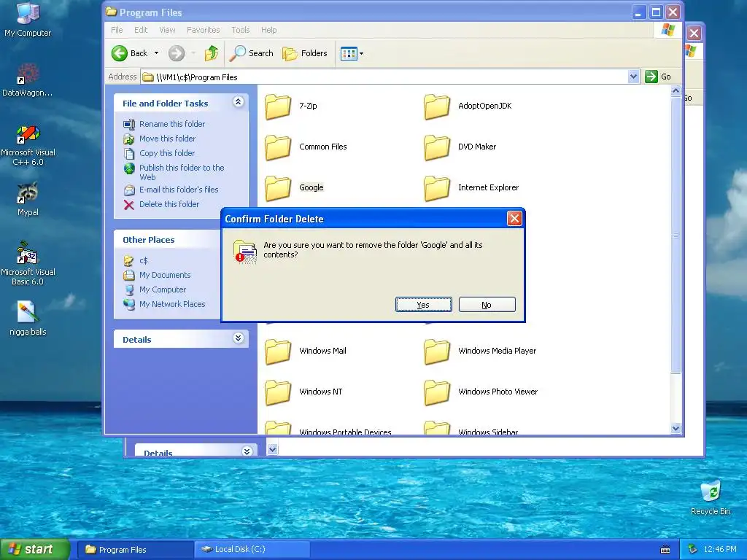The width and height of the screenshot is (747, 560).
Task: Open the Views icon menu
Action: (x=349, y=53)
